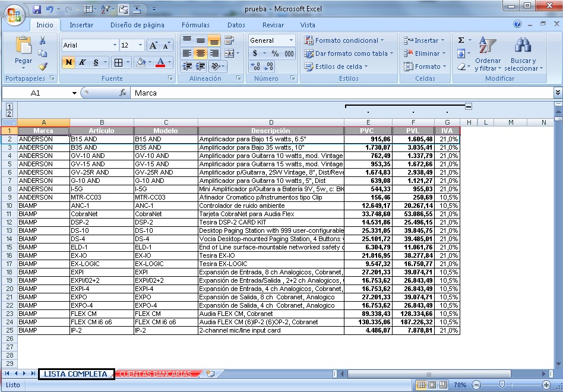Decrease decimal places
The width and height of the screenshot is (563, 392).
(269, 67)
